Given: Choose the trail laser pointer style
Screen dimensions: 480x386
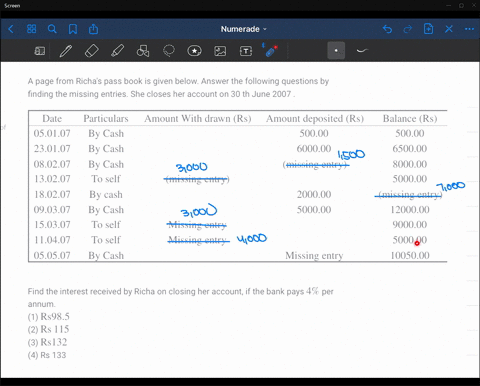Looking at the screenshot, I should (x=362, y=51).
